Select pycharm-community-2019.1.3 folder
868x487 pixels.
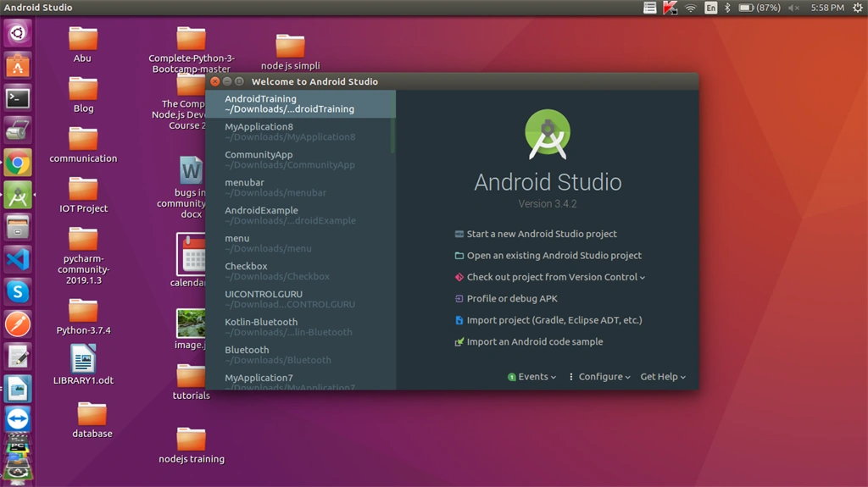coord(84,257)
